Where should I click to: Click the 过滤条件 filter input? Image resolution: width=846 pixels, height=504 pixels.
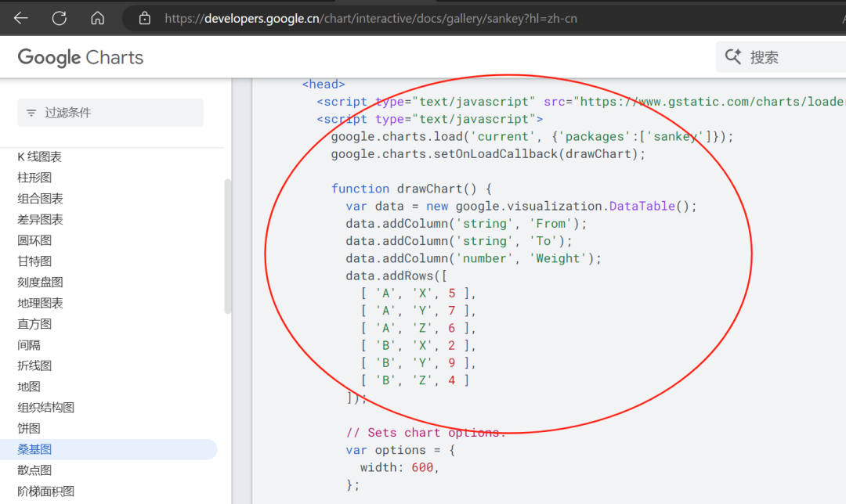click(110, 113)
